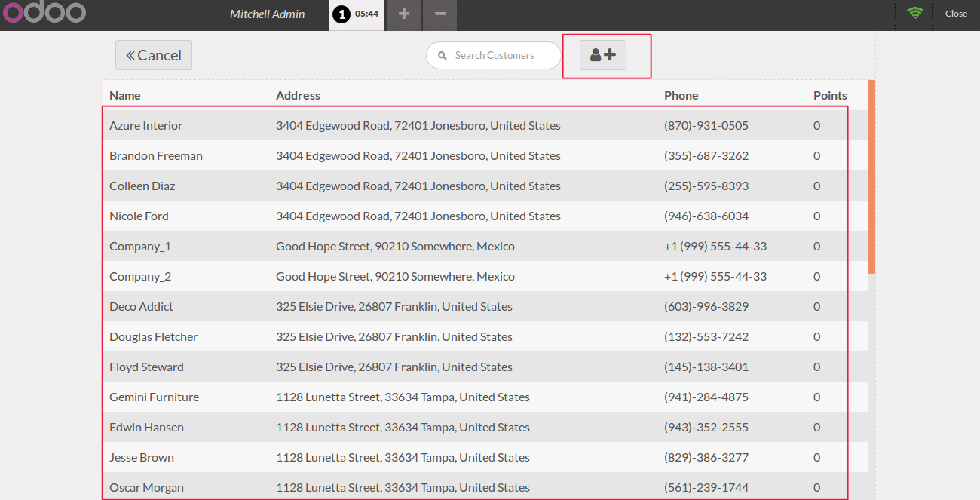Select customer Deco Addict
Image resolution: width=980 pixels, height=500 pixels.
[485, 306]
